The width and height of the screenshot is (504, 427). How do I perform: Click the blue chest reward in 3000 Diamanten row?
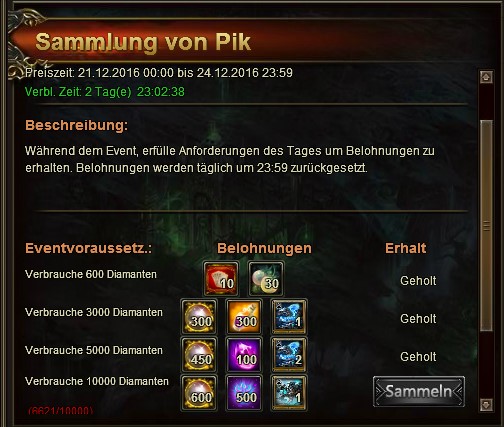click(289, 317)
